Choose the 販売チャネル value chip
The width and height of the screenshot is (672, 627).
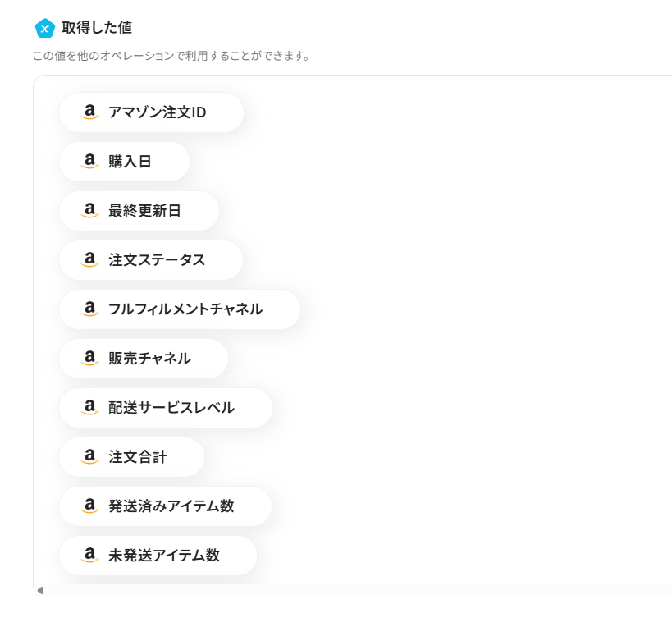pyautogui.click(x=149, y=359)
